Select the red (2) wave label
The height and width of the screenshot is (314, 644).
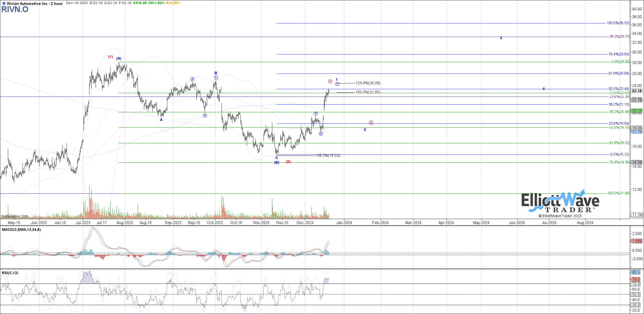pos(288,162)
